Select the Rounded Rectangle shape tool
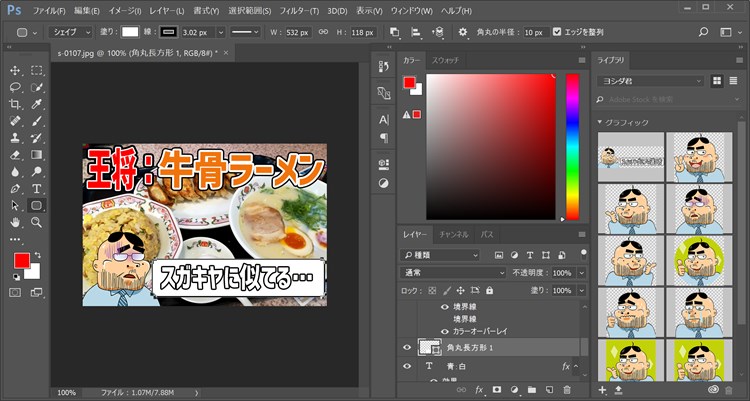Screen dimensions: 750x401 click(x=36, y=205)
